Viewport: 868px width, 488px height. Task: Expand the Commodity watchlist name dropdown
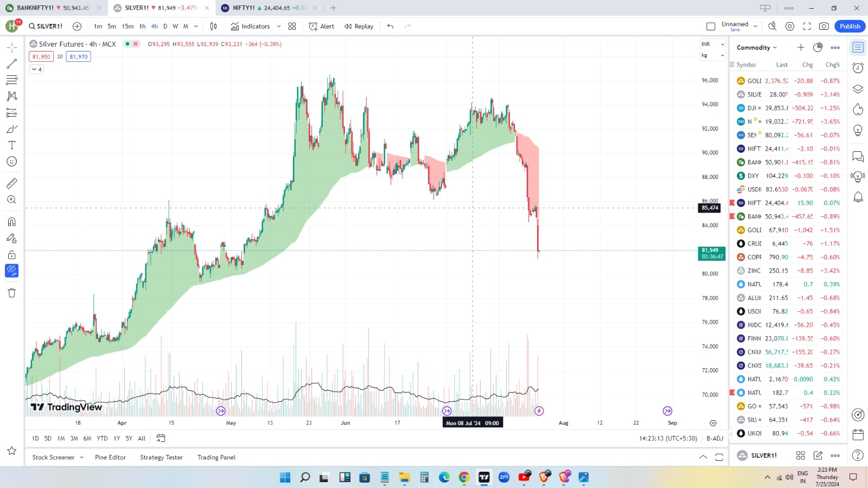tap(757, 47)
